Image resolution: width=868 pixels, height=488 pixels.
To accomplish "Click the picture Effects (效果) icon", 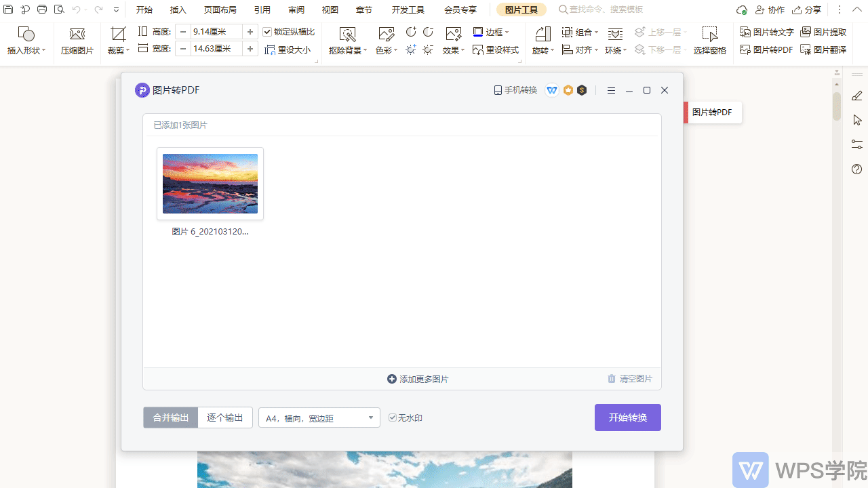I will point(453,35).
